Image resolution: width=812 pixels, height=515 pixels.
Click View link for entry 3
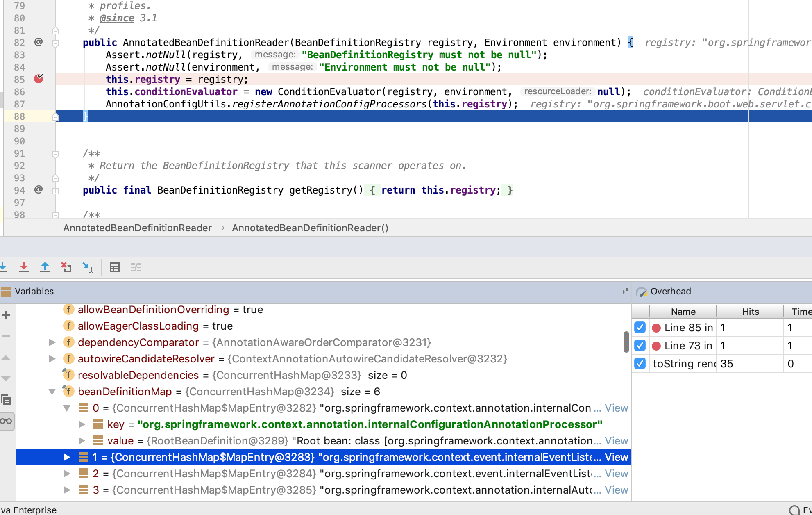click(x=616, y=490)
